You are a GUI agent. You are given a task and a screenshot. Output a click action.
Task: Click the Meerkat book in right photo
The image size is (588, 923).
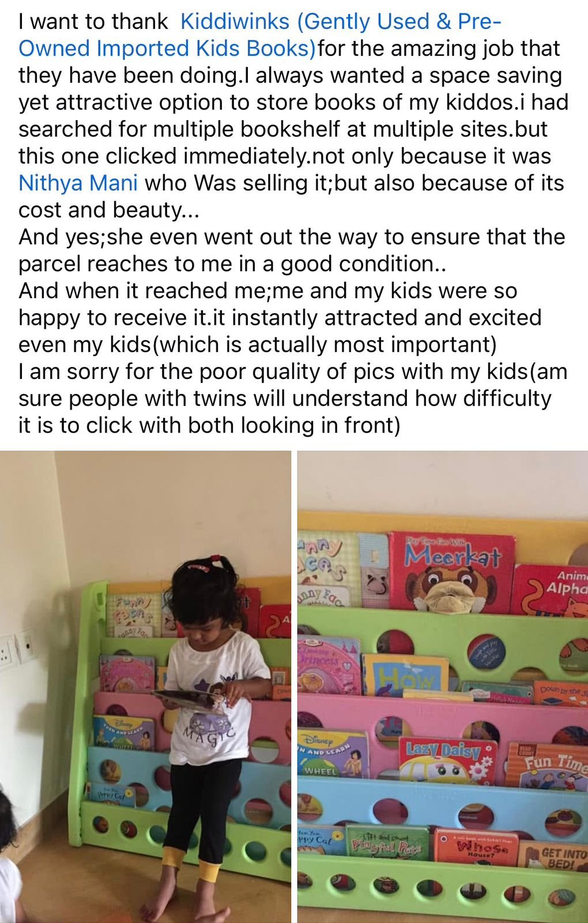coord(452,571)
